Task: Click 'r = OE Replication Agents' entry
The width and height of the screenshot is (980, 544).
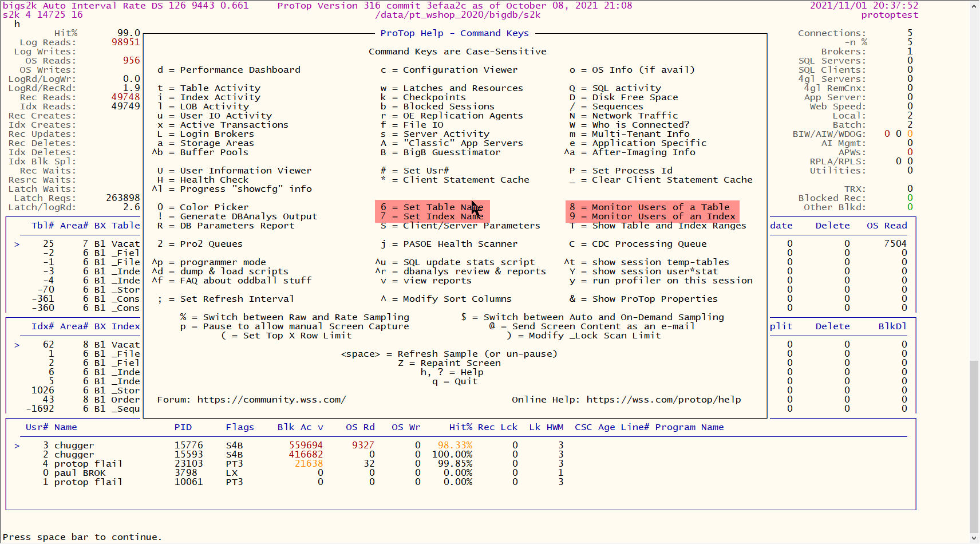Action: pos(452,116)
